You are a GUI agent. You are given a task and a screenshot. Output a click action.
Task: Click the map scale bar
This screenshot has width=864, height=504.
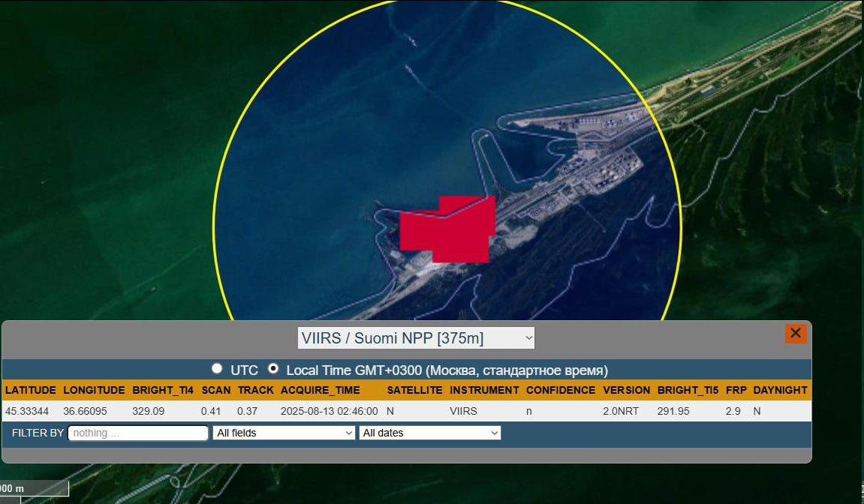(x=35, y=488)
